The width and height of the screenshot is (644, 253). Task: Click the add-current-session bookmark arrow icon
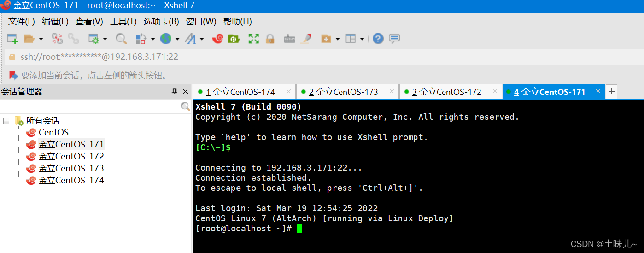[x=13, y=75]
